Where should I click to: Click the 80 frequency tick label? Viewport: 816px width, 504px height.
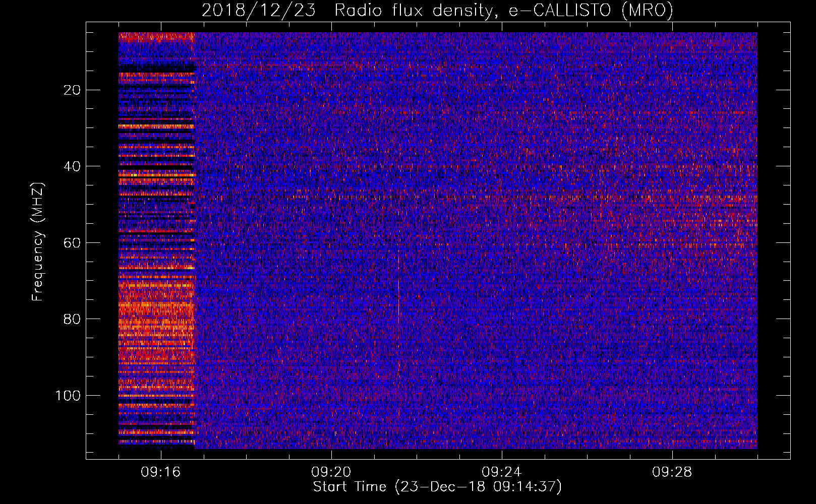coord(73,319)
